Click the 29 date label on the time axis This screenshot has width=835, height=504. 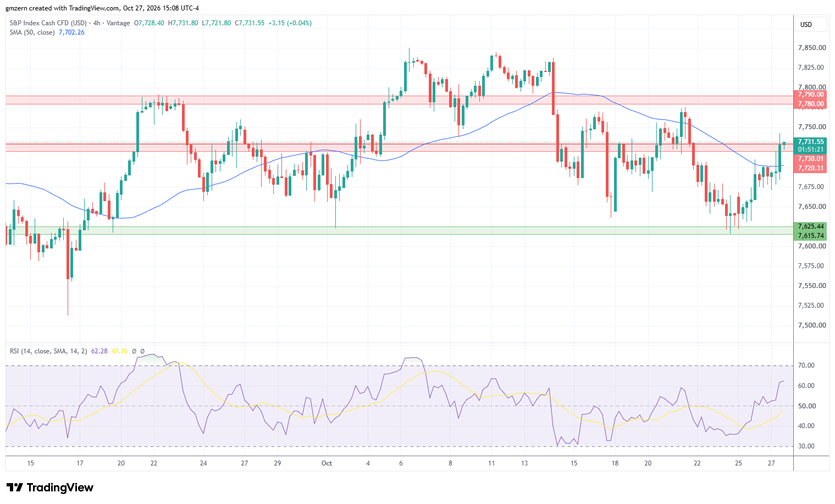(x=278, y=463)
